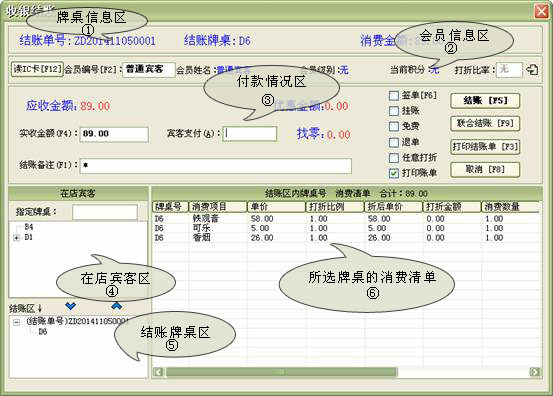This screenshot has height=396, width=553.
Task: Check the 任意打折 option
Action: point(394,158)
